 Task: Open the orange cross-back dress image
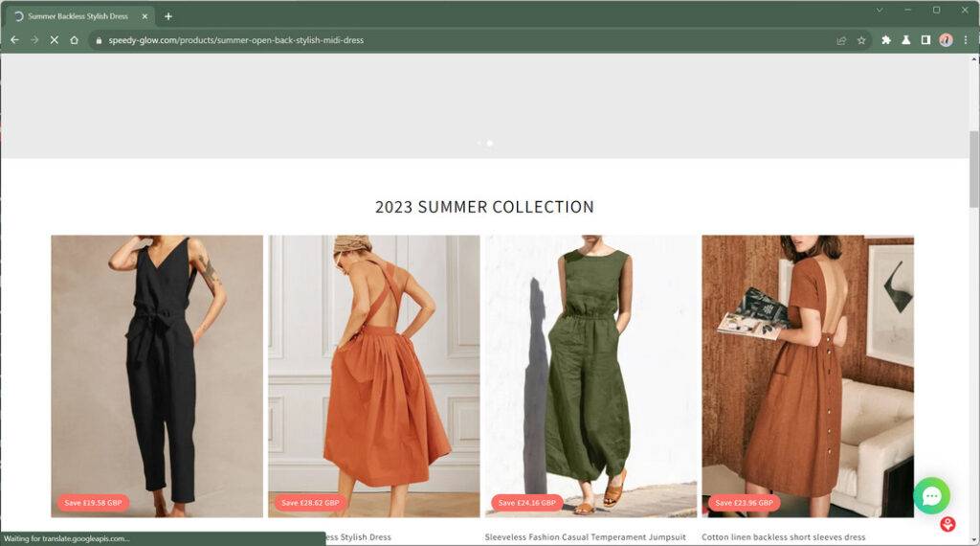click(374, 375)
